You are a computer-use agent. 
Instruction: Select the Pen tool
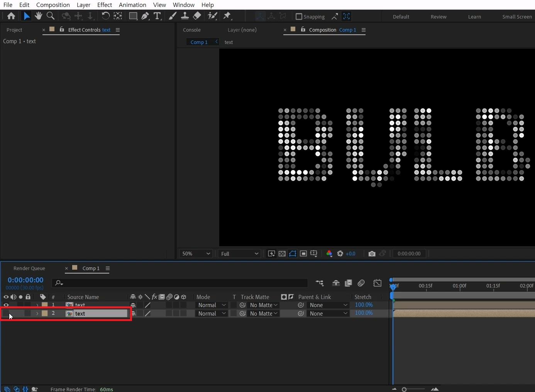point(145,16)
